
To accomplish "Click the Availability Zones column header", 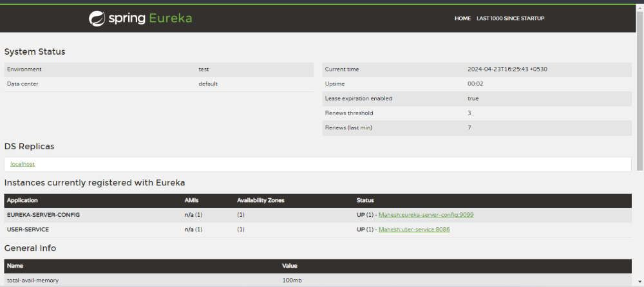I will tap(261, 200).
